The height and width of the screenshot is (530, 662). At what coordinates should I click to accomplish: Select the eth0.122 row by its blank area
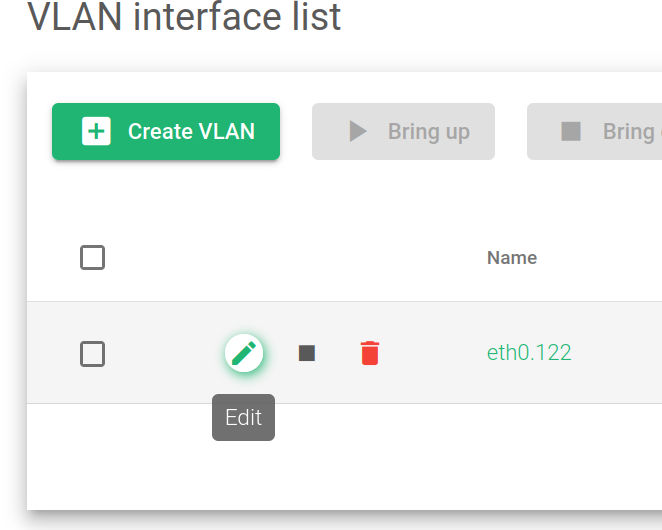point(433,353)
